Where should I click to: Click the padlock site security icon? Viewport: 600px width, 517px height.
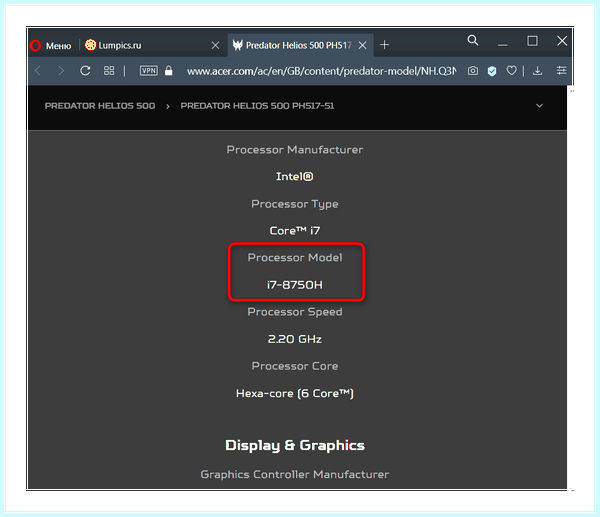coord(168,70)
